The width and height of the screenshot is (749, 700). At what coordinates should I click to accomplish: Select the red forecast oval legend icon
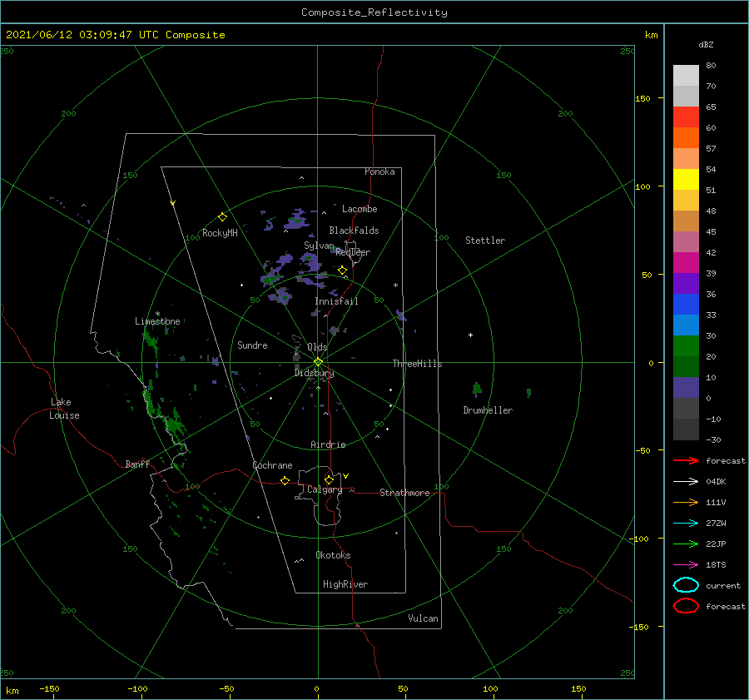coord(686,606)
